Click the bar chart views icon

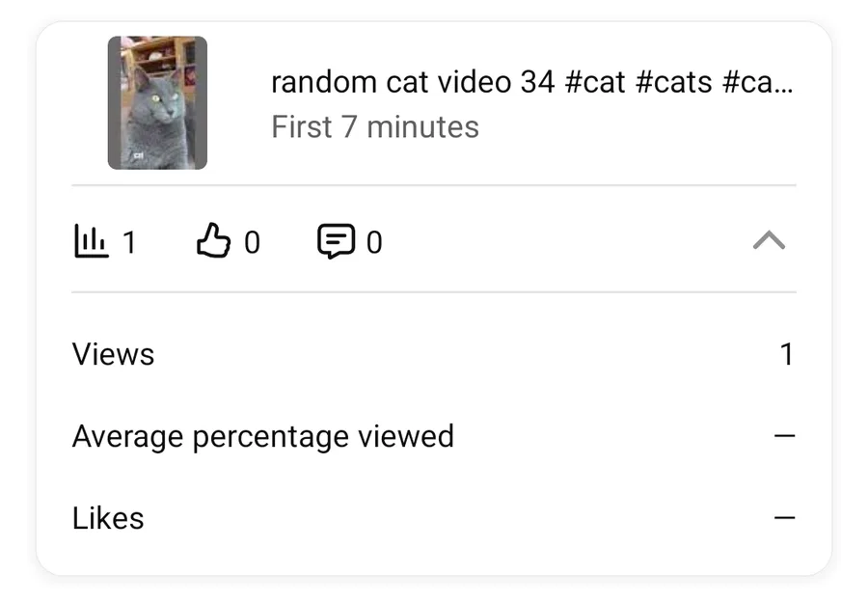click(90, 241)
